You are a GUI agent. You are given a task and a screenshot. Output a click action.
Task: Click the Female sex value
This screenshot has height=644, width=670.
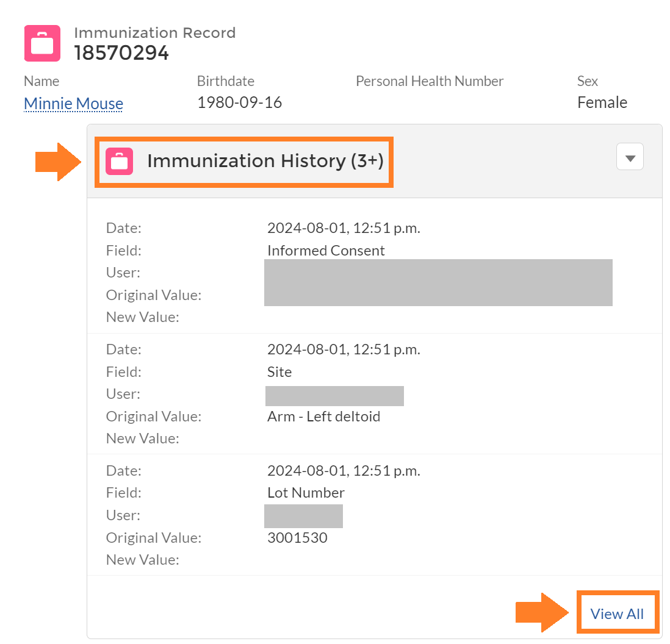tap(602, 102)
